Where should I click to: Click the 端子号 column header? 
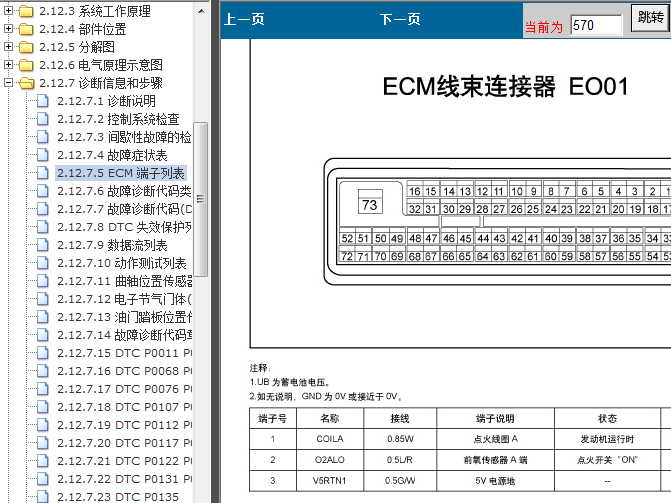273,418
